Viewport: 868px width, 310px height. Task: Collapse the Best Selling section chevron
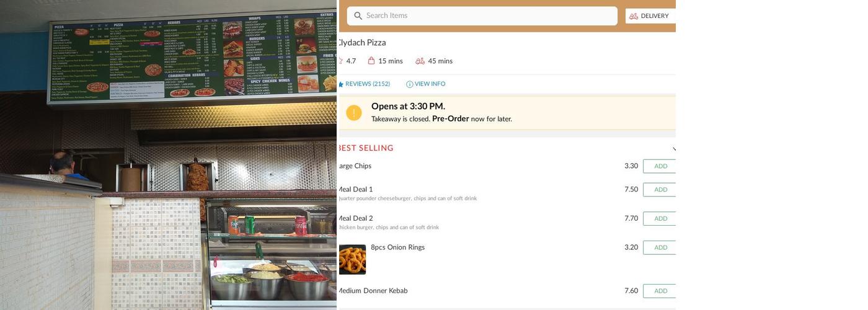tap(674, 148)
